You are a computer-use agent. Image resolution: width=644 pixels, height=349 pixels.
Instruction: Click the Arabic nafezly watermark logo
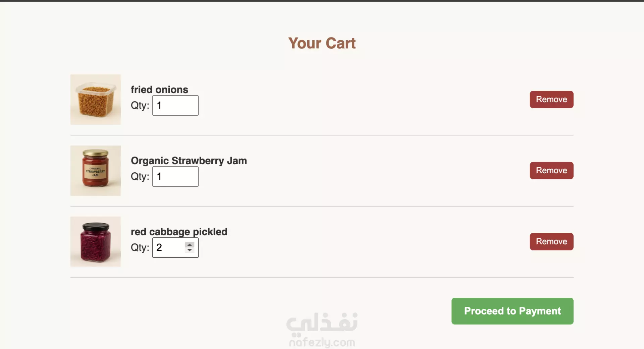[322, 323]
